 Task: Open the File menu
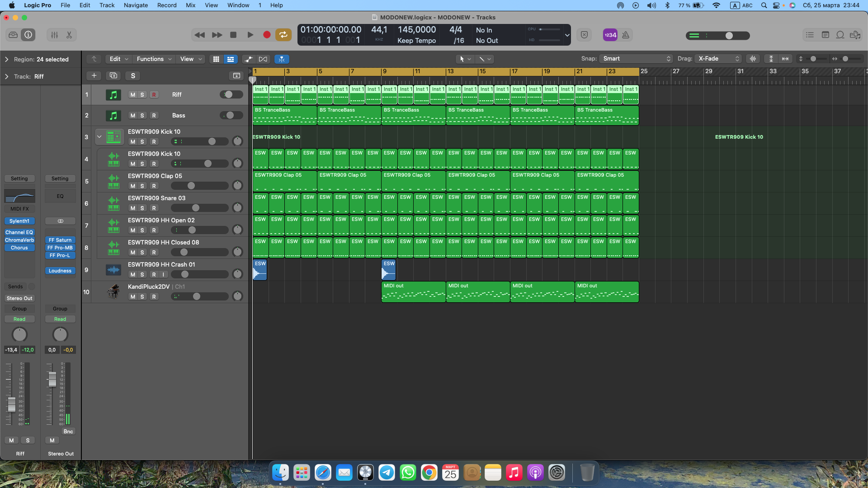point(65,5)
